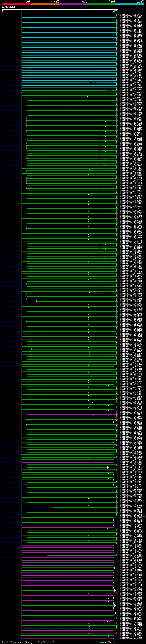Screen dimensions: 146x644
Task: Open hit UniRef100_P00387-2
Action: pyautogui.click(x=132, y=517)
